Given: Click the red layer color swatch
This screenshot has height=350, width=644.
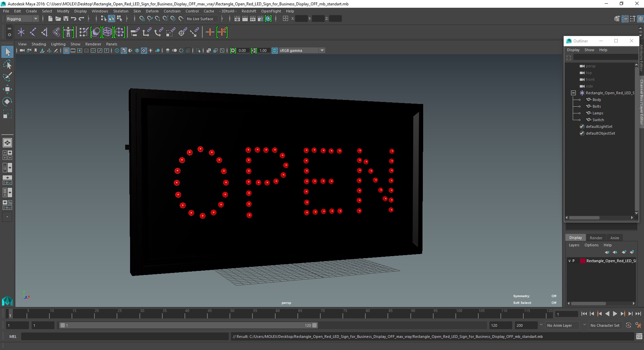Looking at the screenshot, I should [583, 261].
